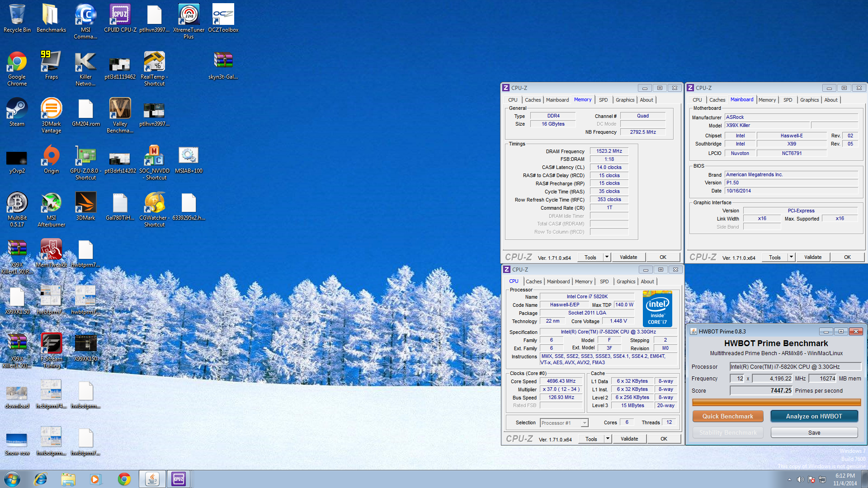Click the HWBOT Processor name field
Viewport: 868px width, 488px height.
point(795,366)
